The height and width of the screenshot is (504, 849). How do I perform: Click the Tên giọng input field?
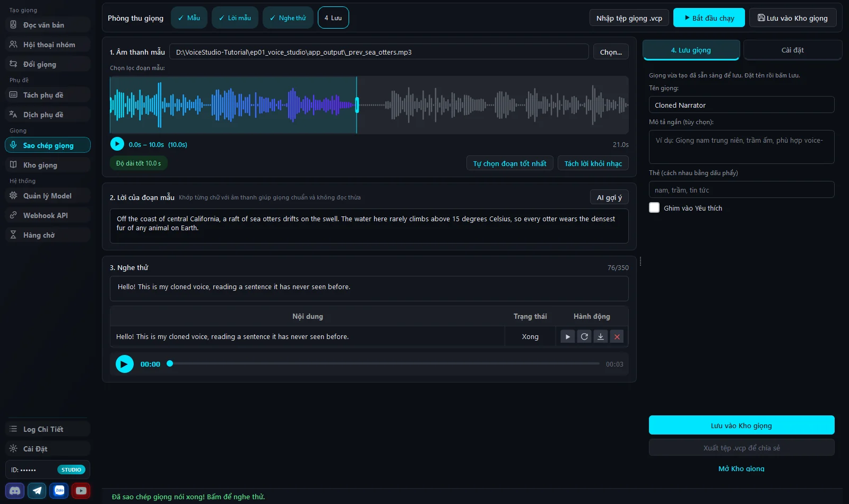pyautogui.click(x=741, y=105)
